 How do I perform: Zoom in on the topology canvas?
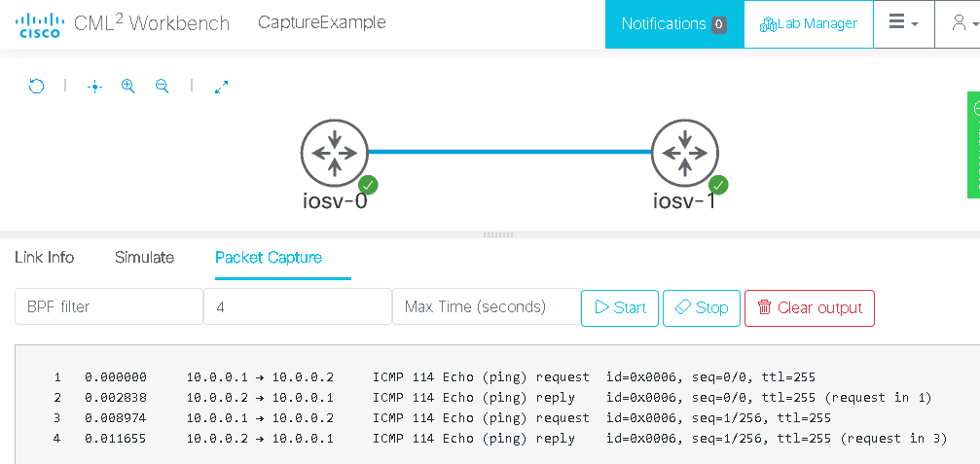point(128,87)
